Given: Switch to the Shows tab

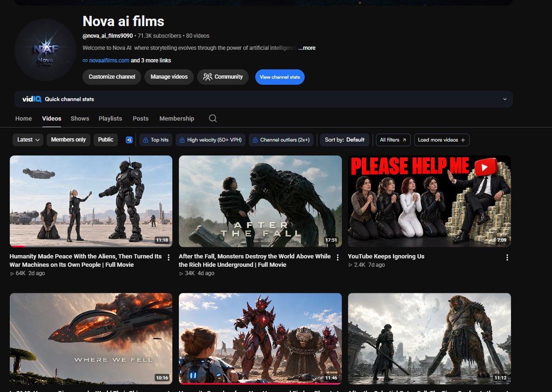Looking at the screenshot, I should (x=80, y=119).
